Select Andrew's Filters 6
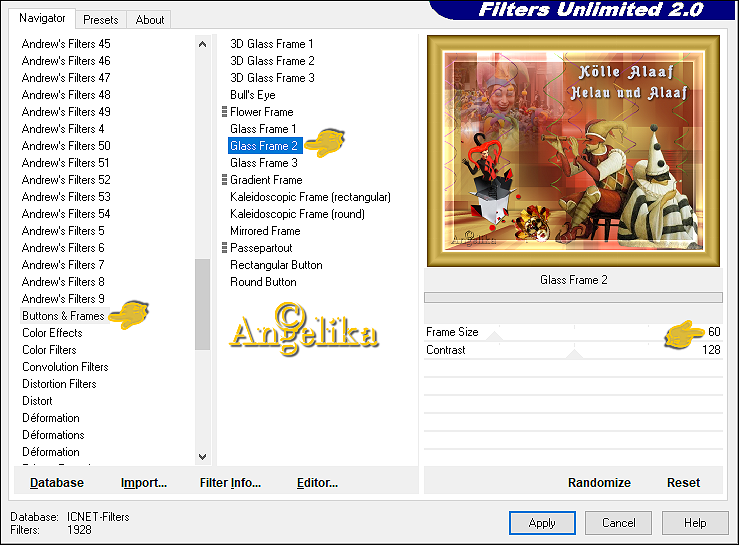 63,248
